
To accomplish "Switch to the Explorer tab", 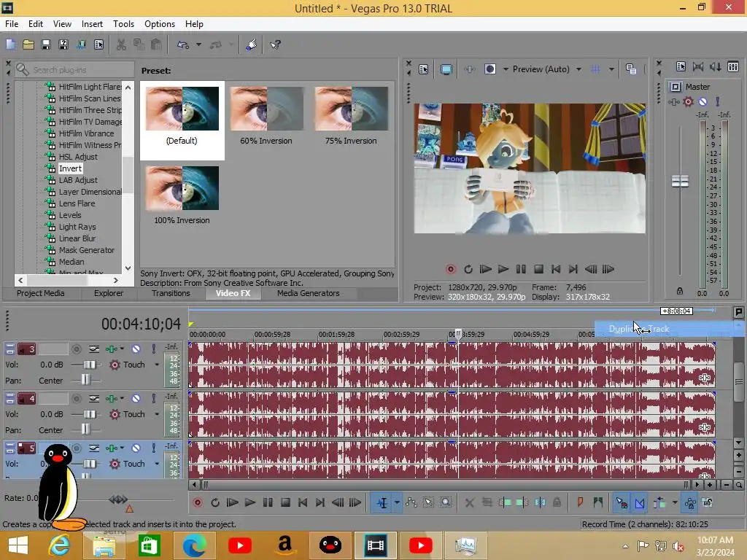I will [x=109, y=293].
